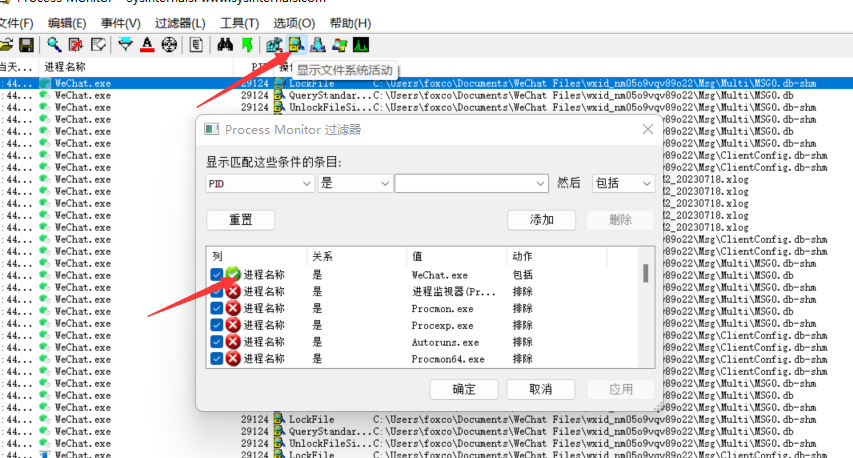Viewport: 853px width, 458px height.
Task: Toggle the Show Registry Activity icon
Action: click(x=274, y=45)
